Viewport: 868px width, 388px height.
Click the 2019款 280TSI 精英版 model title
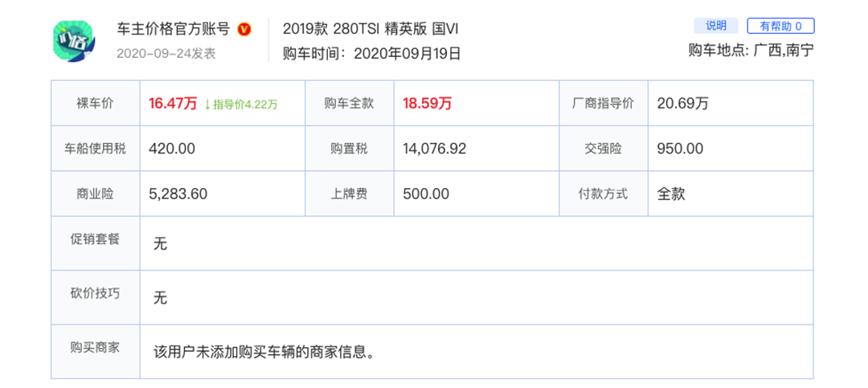click(371, 29)
